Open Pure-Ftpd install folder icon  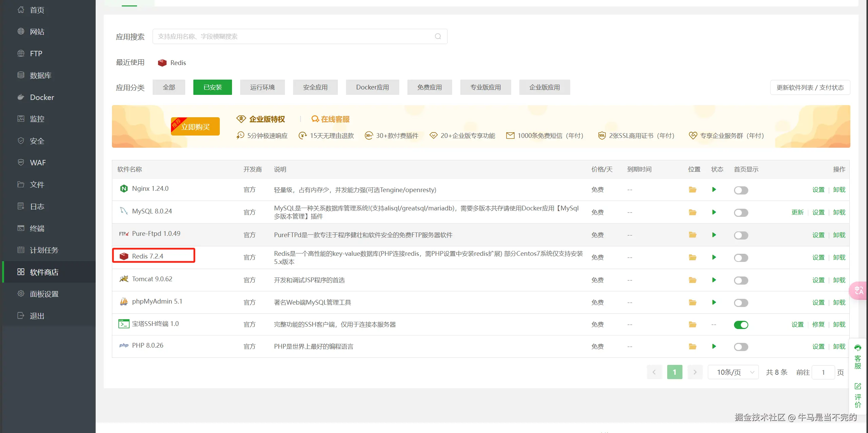pyautogui.click(x=693, y=235)
